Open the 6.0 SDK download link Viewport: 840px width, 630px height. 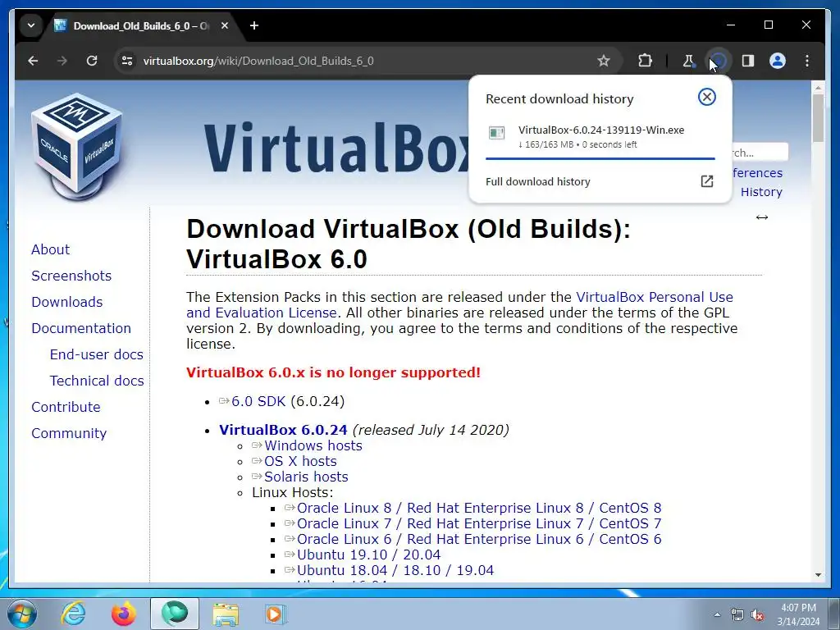tap(258, 401)
